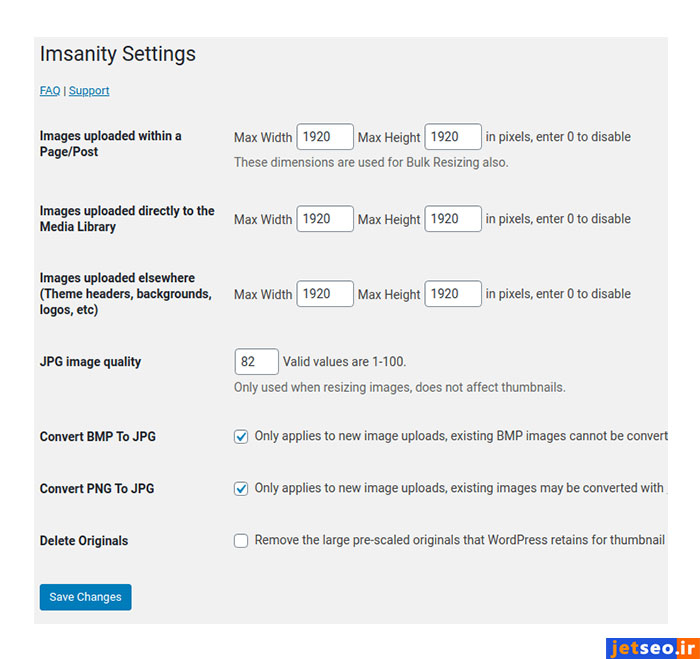The width and height of the screenshot is (700, 659).
Task: Click the Convert PNG To JPG label
Action: [97, 489]
